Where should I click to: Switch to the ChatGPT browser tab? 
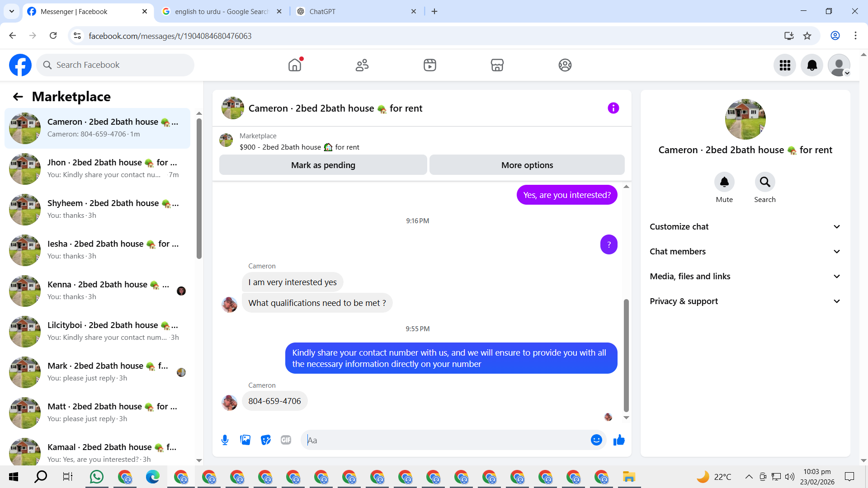click(x=355, y=11)
